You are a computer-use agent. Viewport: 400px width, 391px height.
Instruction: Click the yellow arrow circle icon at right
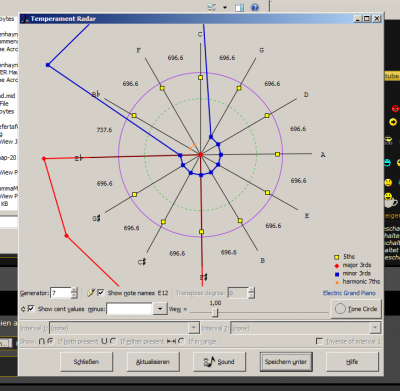point(393,122)
